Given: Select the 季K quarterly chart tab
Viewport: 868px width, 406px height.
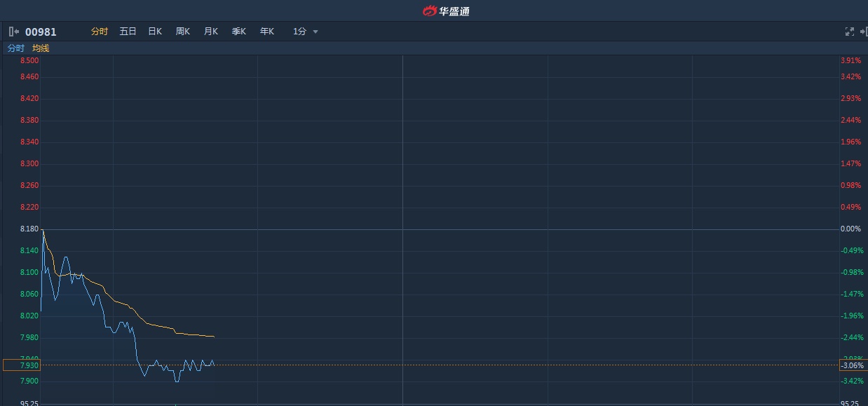Looking at the screenshot, I should pos(239,32).
